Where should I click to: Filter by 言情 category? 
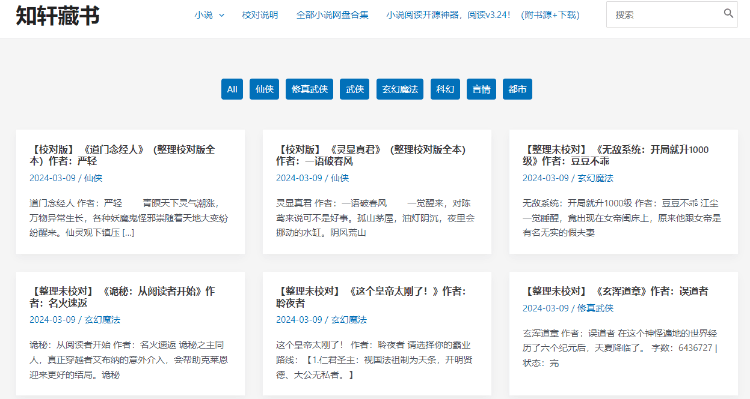(x=481, y=89)
